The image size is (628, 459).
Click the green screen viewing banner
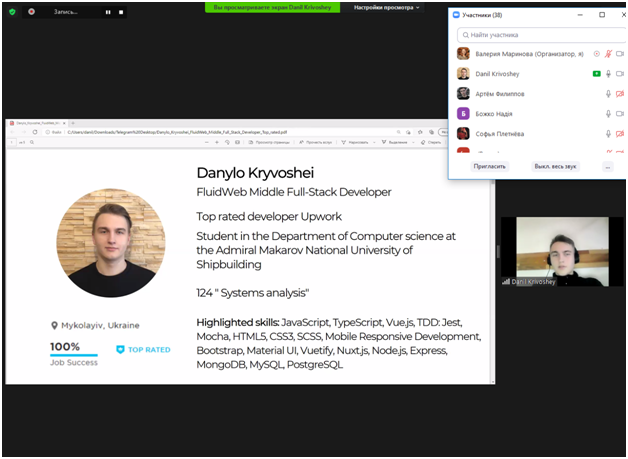[x=272, y=7]
